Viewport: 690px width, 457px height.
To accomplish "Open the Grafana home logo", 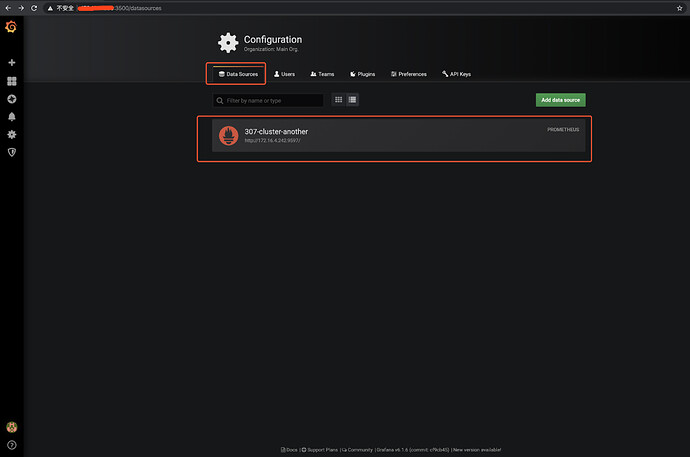I will (11, 27).
